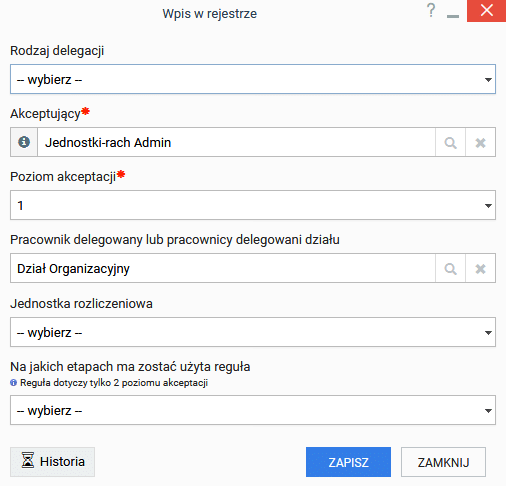This screenshot has height=491, width=506.
Task: Search for a delegated employee using the magnifier
Action: coord(450,268)
